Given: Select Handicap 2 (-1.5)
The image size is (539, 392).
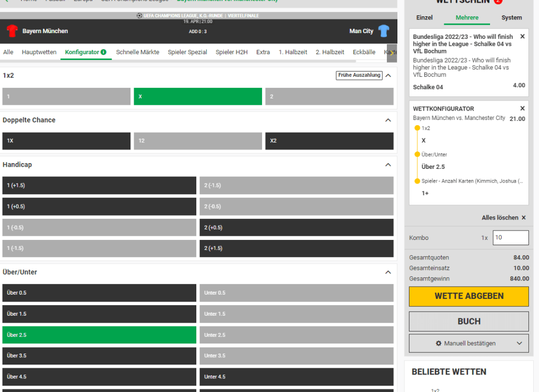Looking at the screenshot, I should [x=297, y=186].
